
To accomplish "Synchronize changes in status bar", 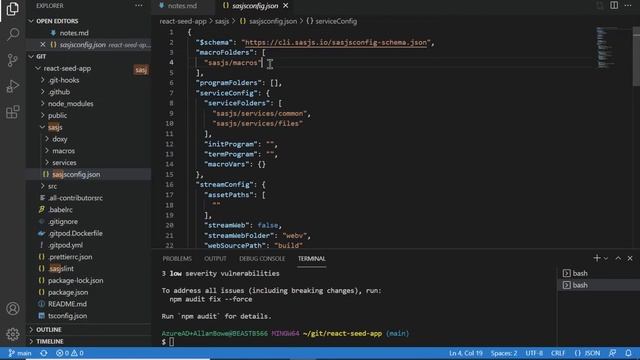I will pos(44,353).
